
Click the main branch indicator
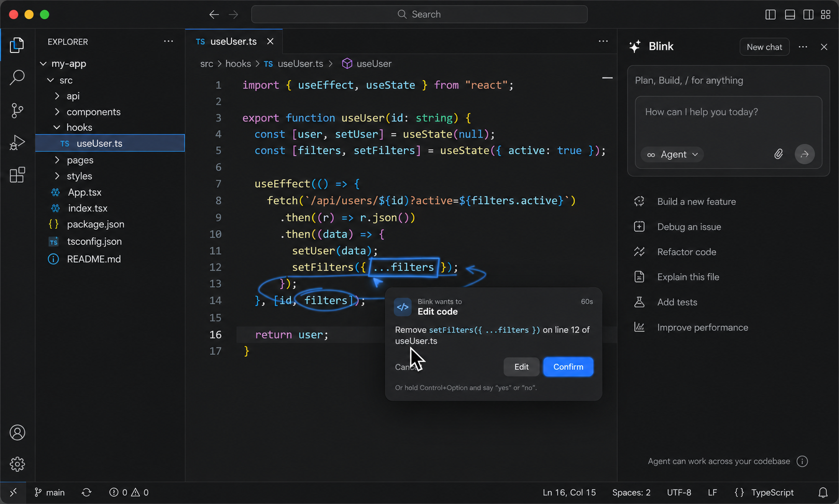tap(49, 493)
